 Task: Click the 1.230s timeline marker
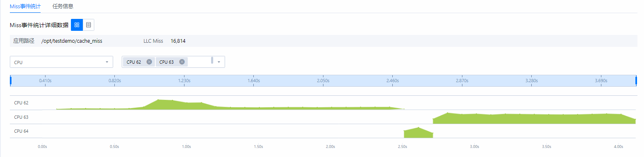click(x=184, y=81)
